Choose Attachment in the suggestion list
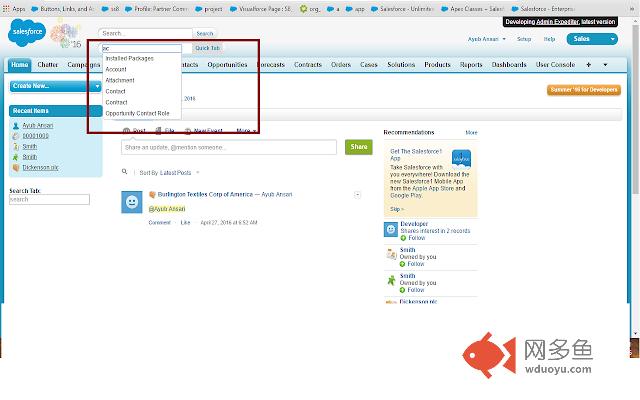640x400 pixels. click(120, 80)
